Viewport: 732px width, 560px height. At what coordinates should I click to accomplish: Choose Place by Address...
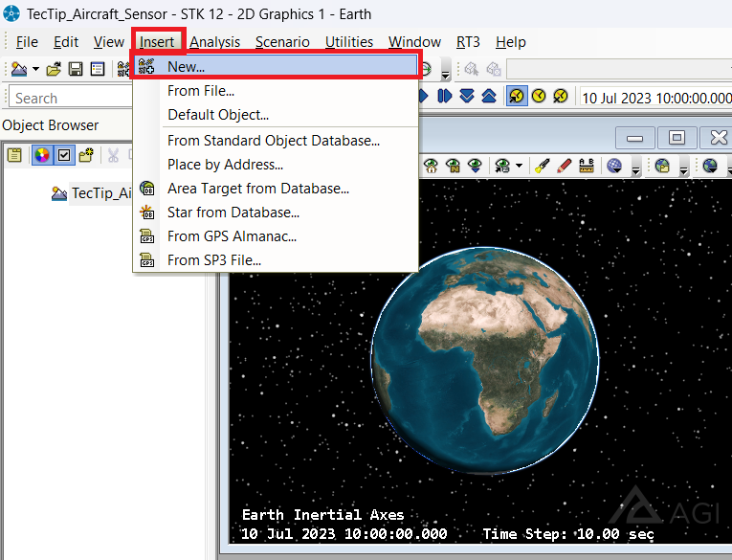[x=276, y=165]
